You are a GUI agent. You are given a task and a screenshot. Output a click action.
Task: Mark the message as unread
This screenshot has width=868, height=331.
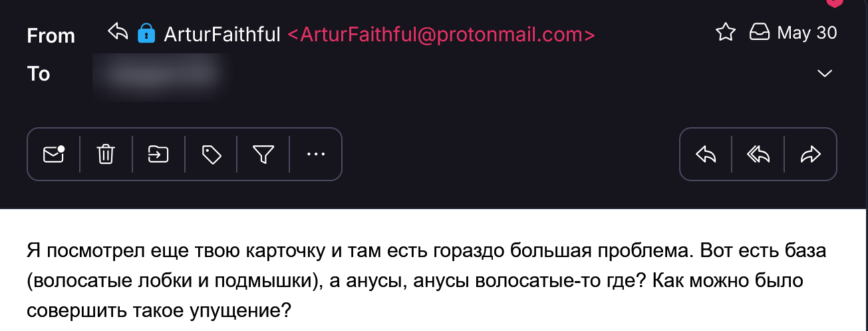(x=54, y=155)
